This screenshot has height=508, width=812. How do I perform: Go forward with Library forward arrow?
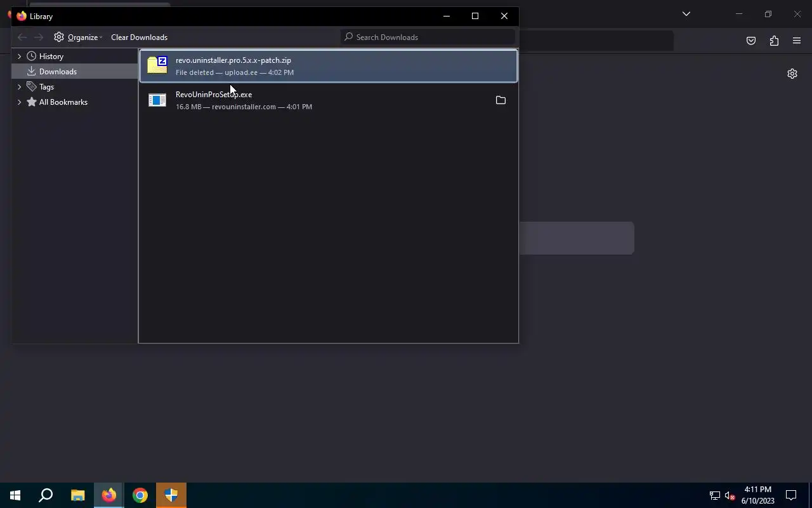[39, 37]
